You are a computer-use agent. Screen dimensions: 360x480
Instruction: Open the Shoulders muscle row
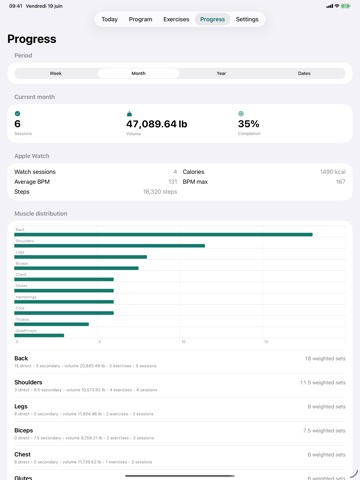pyautogui.click(x=180, y=386)
